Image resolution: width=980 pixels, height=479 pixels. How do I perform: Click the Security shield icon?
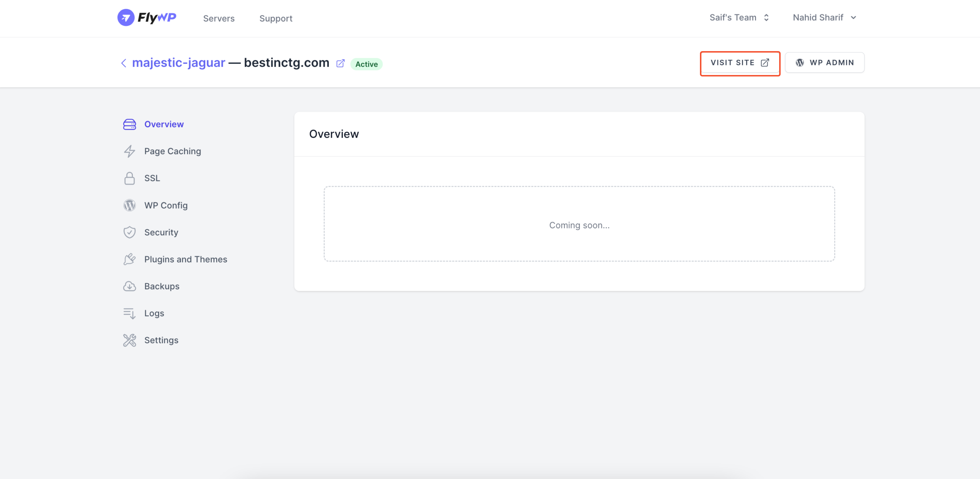point(129,232)
